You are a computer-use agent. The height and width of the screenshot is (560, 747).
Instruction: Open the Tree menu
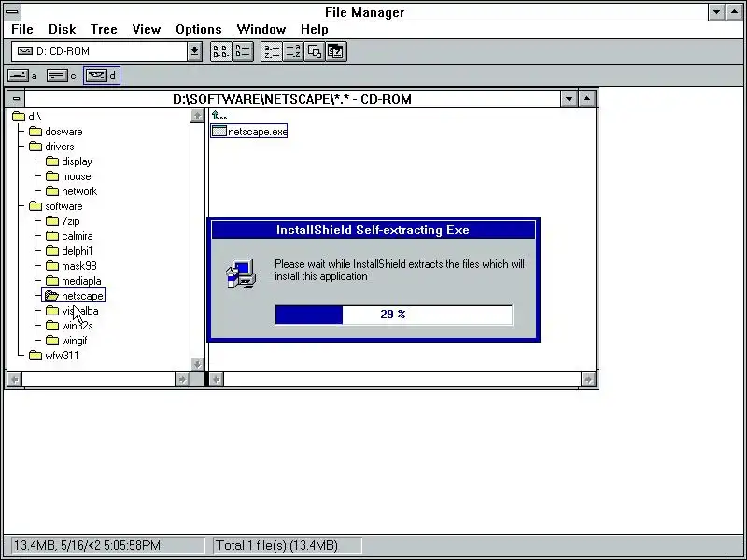coord(104,30)
